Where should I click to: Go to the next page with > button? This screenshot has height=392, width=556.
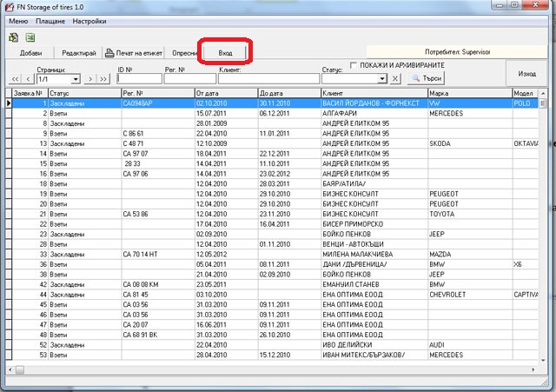coord(91,79)
